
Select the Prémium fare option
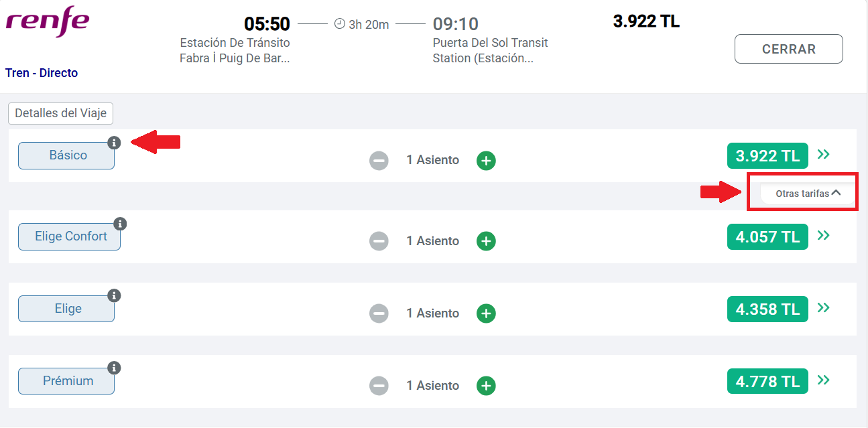(66, 381)
